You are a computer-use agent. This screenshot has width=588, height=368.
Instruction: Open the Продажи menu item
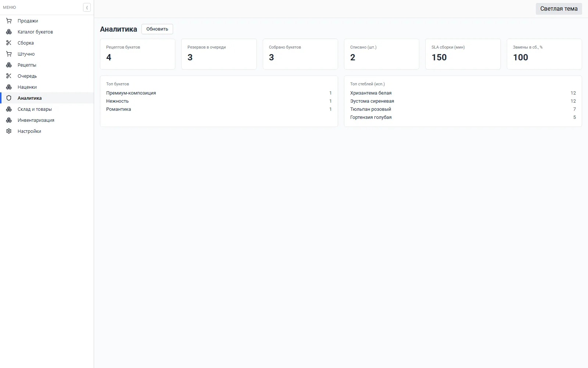pos(47,21)
